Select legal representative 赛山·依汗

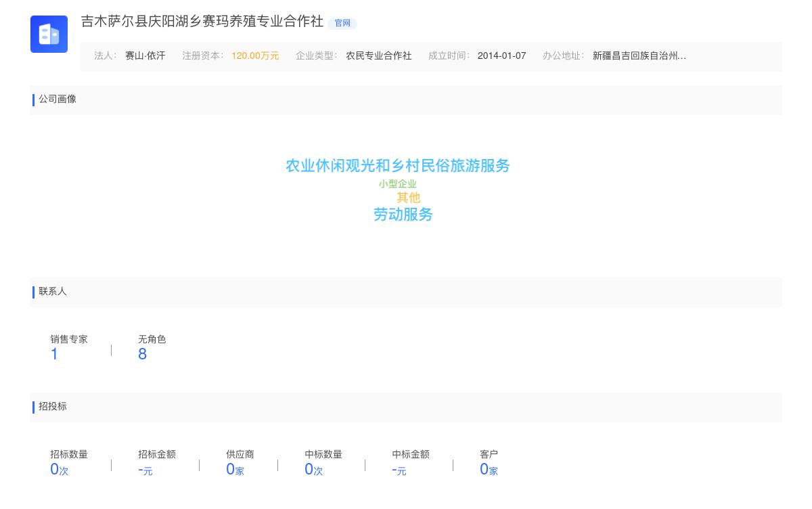pos(144,56)
